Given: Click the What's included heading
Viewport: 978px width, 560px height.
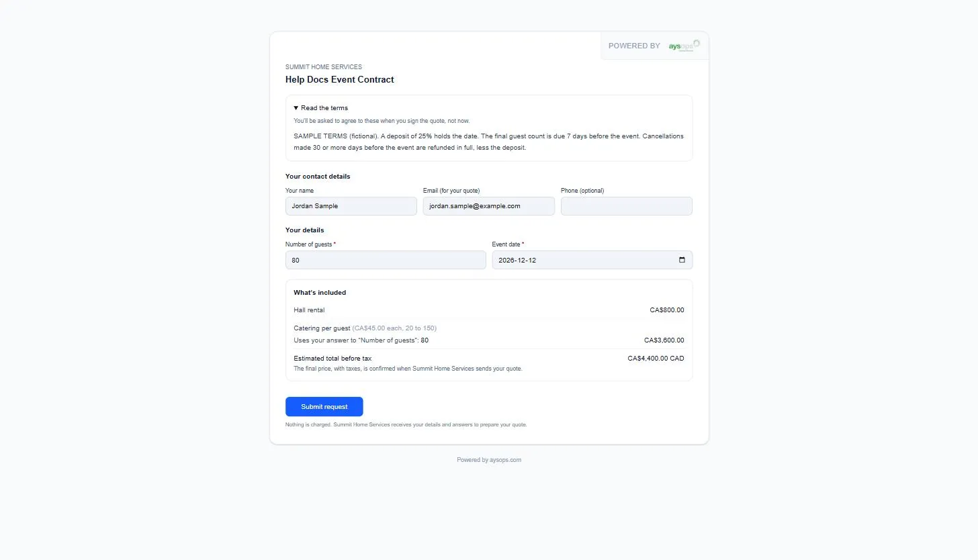Looking at the screenshot, I should (x=320, y=293).
